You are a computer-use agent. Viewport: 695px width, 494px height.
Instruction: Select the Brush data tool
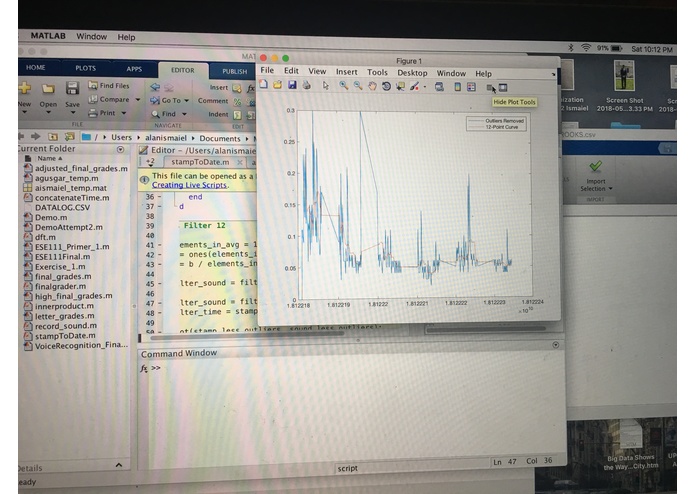click(414, 87)
